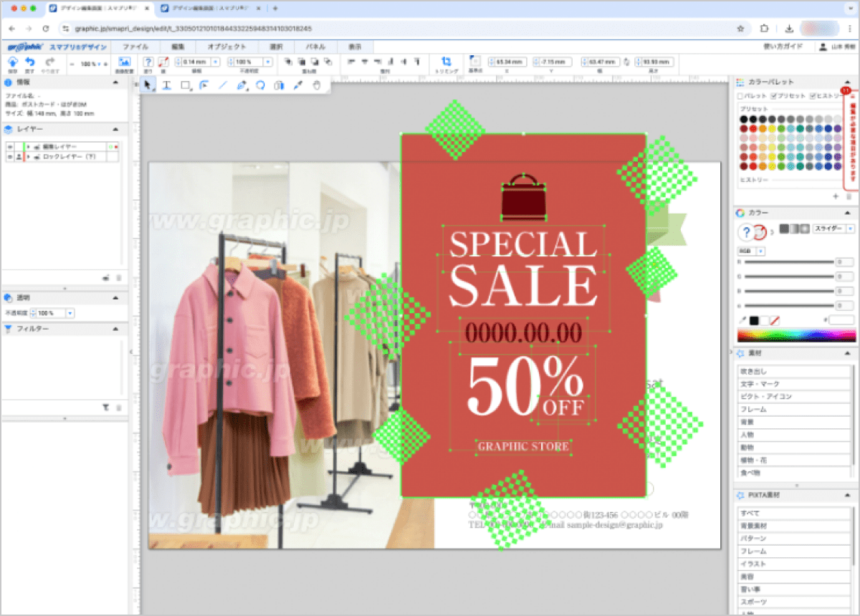This screenshot has width=860, height=616.
Task: Open the opacity percentage dropdown in toolbar
Action: (267, 62)
